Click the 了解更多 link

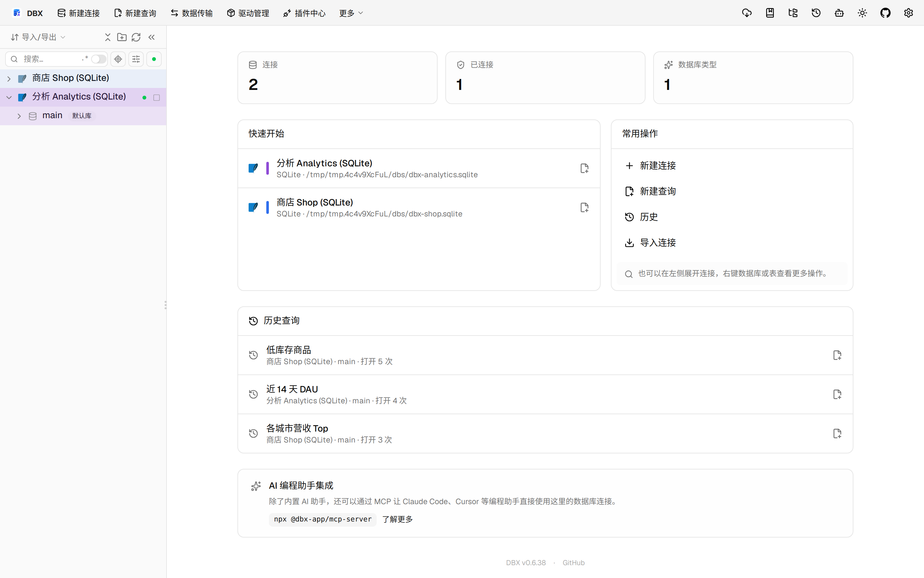click(x=398, y=519)
